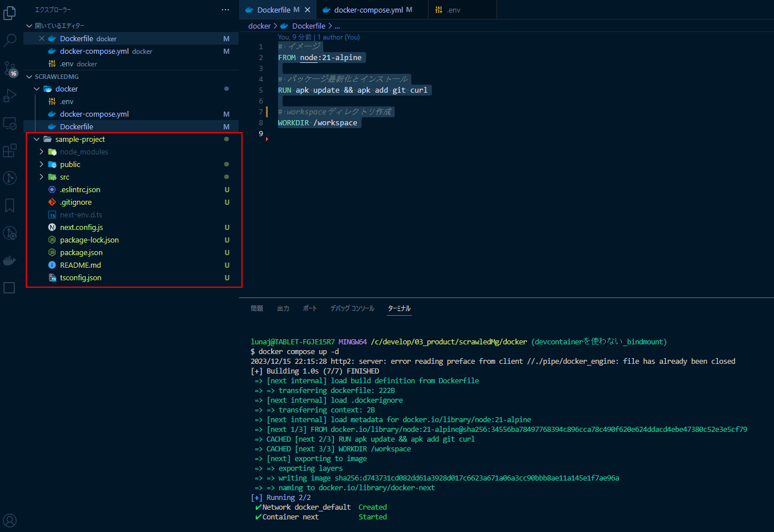Expand the node_modules folder

[x=41, y=152]
